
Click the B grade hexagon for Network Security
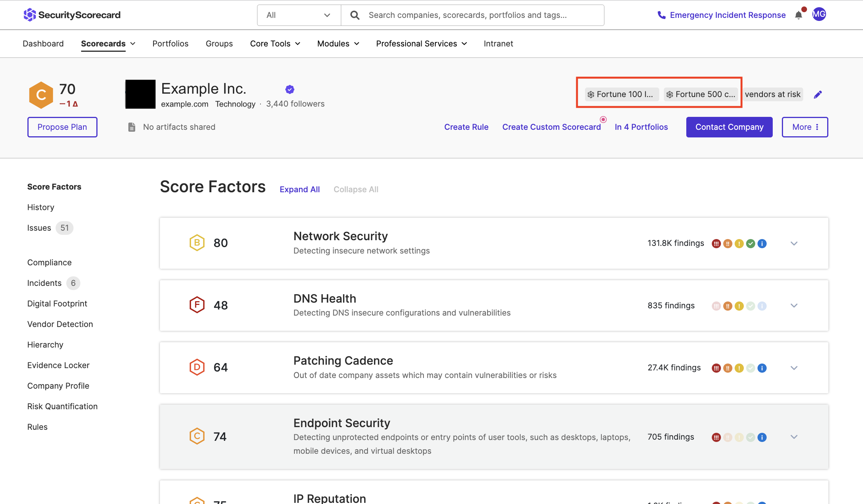point(197,243)
